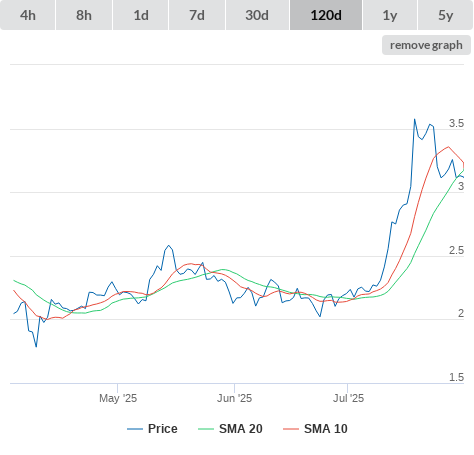The image size is (474, 455).
Task: Click the blue Price legend line marker
Action: coord(135,429)
